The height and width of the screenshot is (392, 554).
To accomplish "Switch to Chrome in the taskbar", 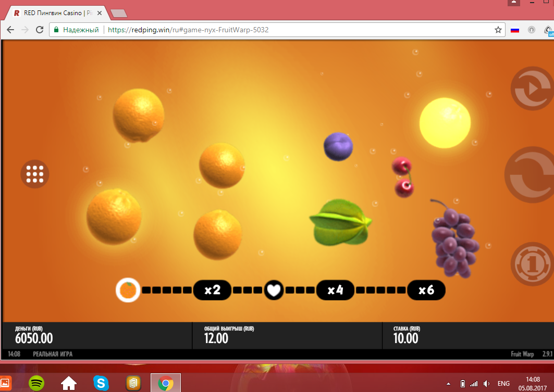I will coord(165,383).
